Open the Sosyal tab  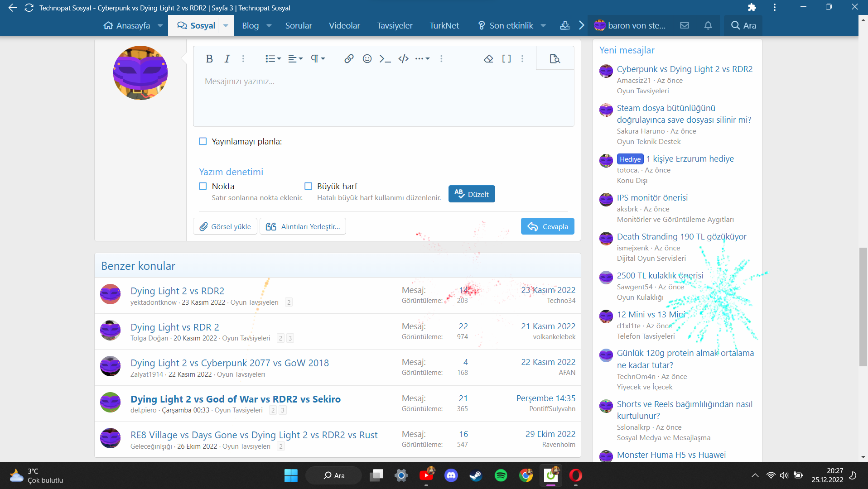point(196,25)
